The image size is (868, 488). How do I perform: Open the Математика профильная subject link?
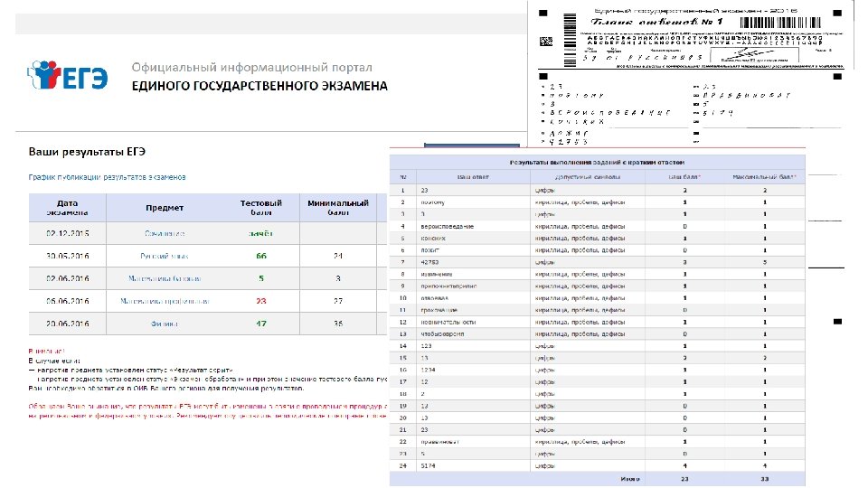coord(165,302)
